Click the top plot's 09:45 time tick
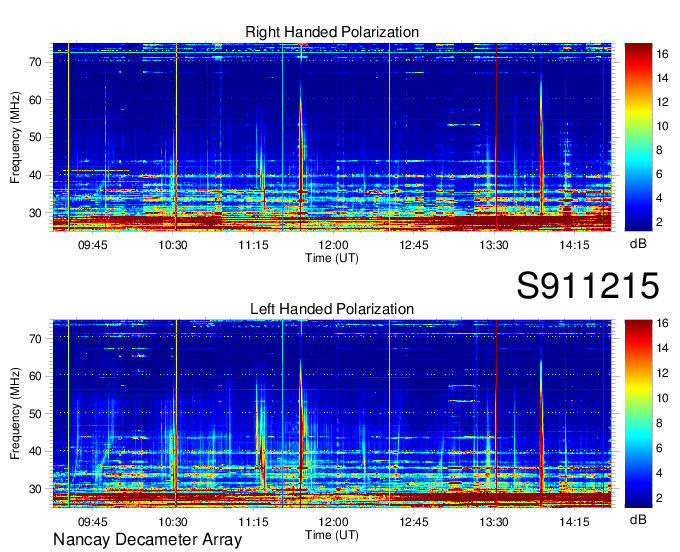680x552 pixels. point(92,245)
